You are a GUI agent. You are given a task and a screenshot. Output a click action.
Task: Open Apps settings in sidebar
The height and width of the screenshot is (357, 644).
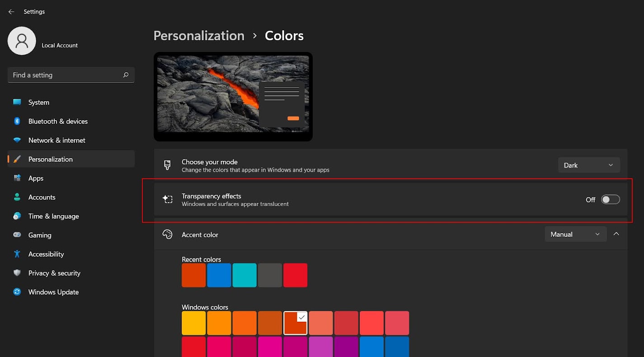(x=36, y=178)
